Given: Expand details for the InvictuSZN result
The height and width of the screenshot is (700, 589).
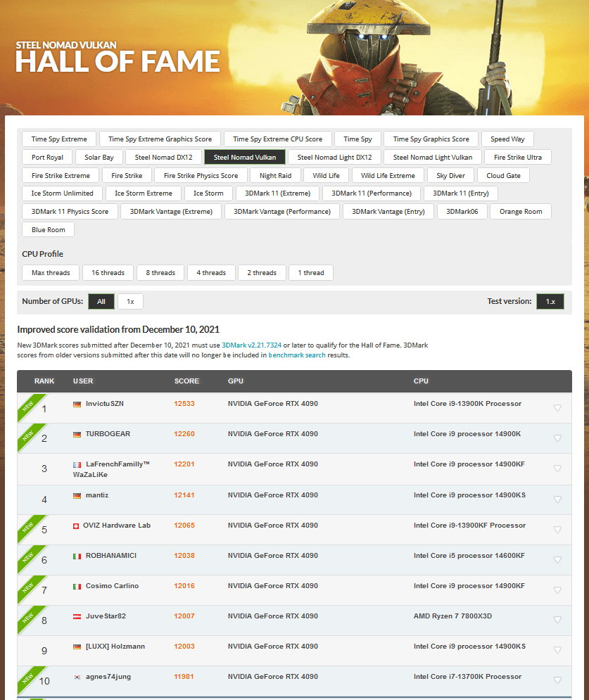Looking at the screenshot, I should 557,408.
